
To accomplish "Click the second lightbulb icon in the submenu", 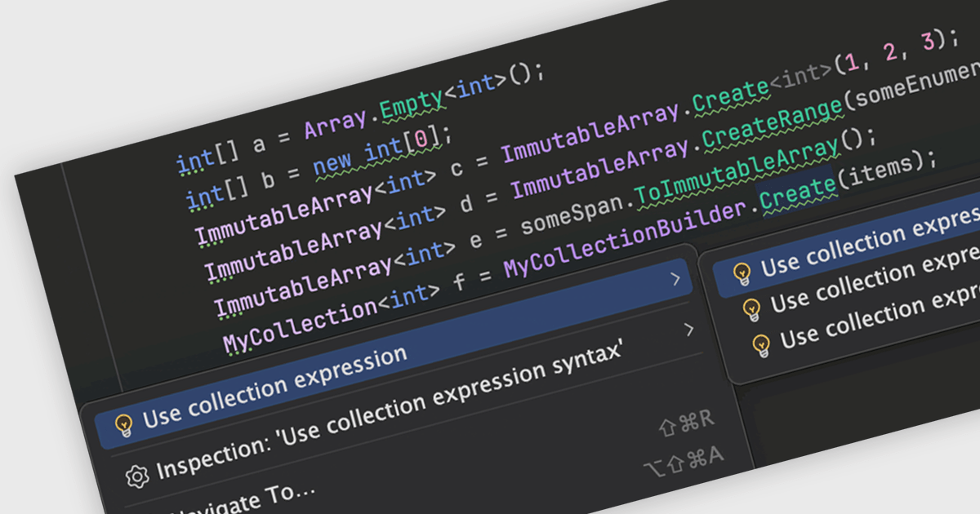I will [x=751, y=308].
